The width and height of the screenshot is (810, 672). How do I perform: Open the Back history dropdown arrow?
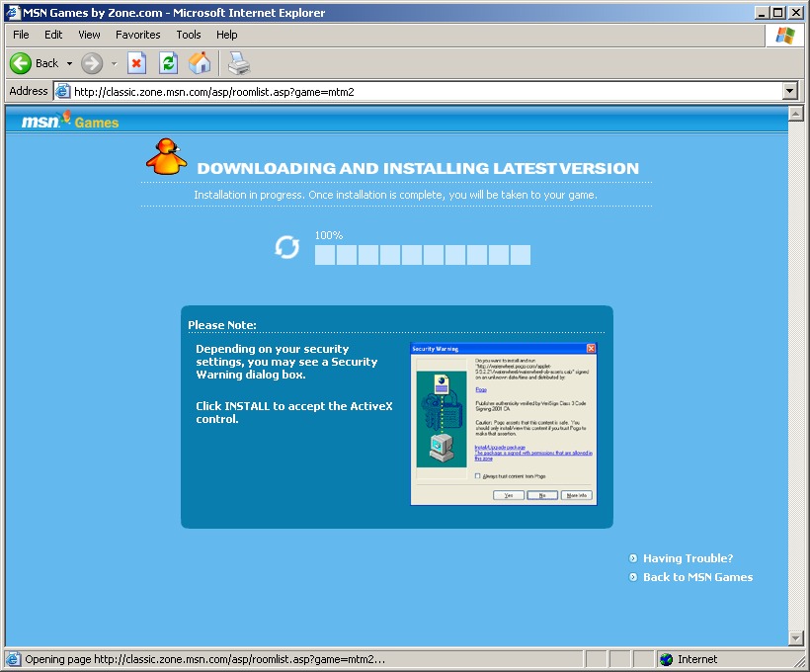(x=69, y=63)
